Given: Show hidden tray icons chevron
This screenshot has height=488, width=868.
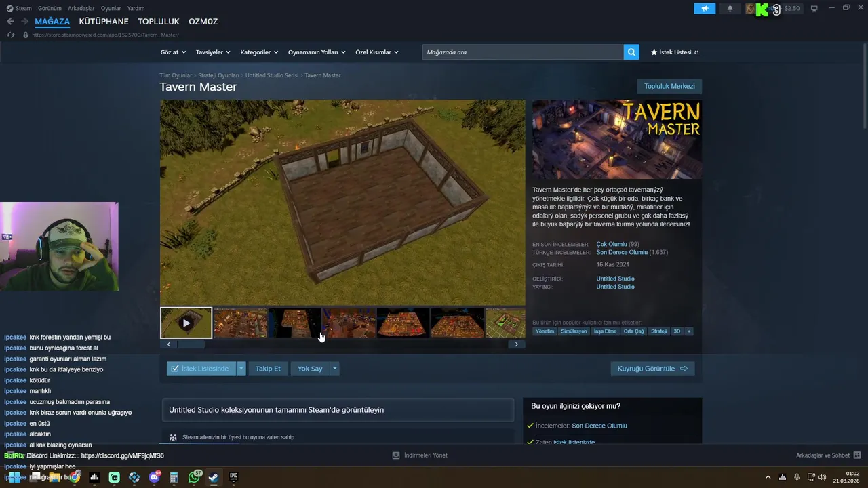Looking at the screenshot, I should tap(768, 476).
